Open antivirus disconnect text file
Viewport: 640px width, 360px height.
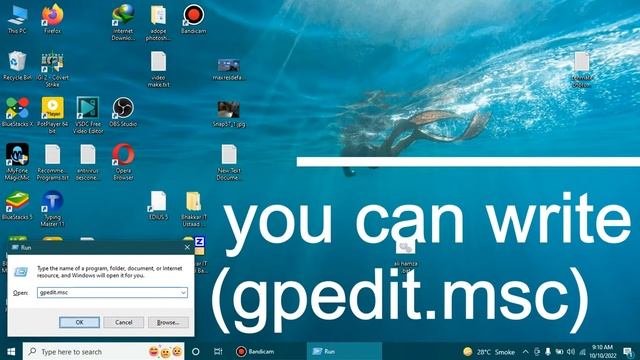88,162
